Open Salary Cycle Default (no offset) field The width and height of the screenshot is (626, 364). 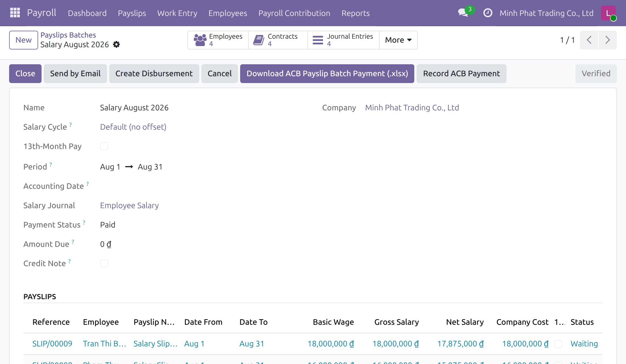click(x=133, y=127)
